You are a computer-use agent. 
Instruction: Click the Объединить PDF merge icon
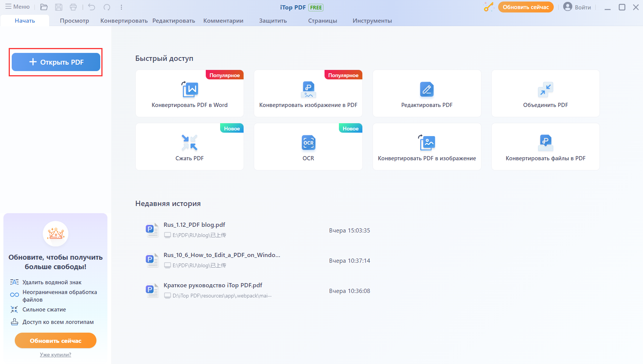pyautogui.click(x=545, y=90)
